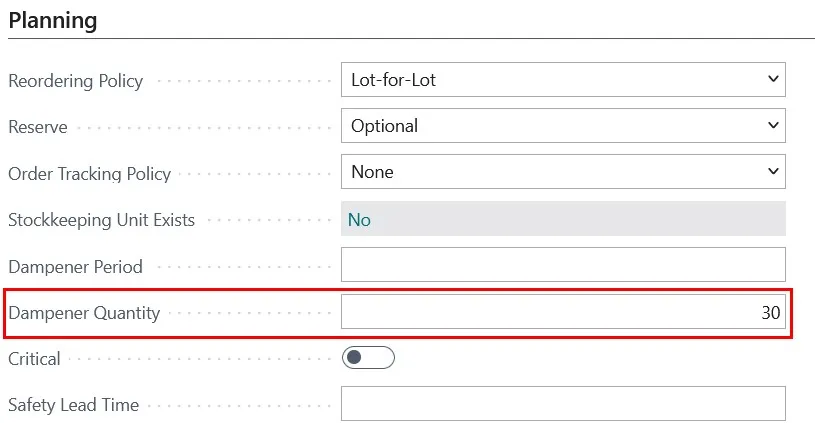Focus the Dampener Period input field
Image resolution: width=815 pixels, height=423 pixels.
[x=563, y=265]
